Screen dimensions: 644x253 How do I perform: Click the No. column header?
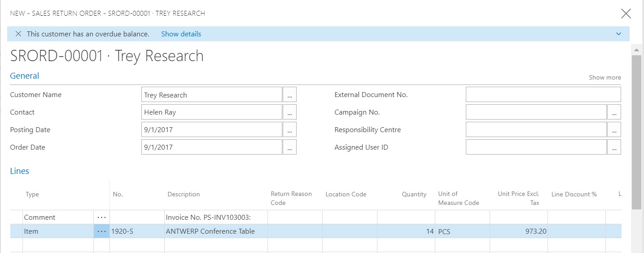118,195
